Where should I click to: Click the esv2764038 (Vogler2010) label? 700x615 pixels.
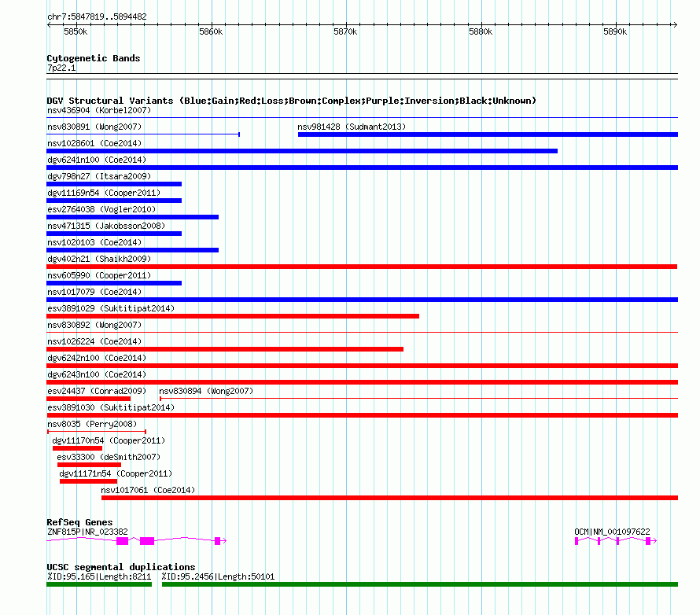[101, 209]
